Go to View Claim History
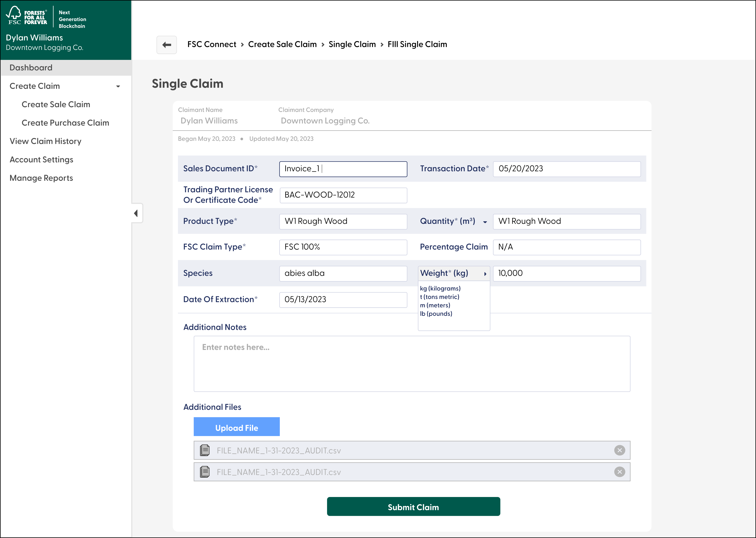Image resolution: width=756 pixels, height=538 pixels. pos(45,141)
